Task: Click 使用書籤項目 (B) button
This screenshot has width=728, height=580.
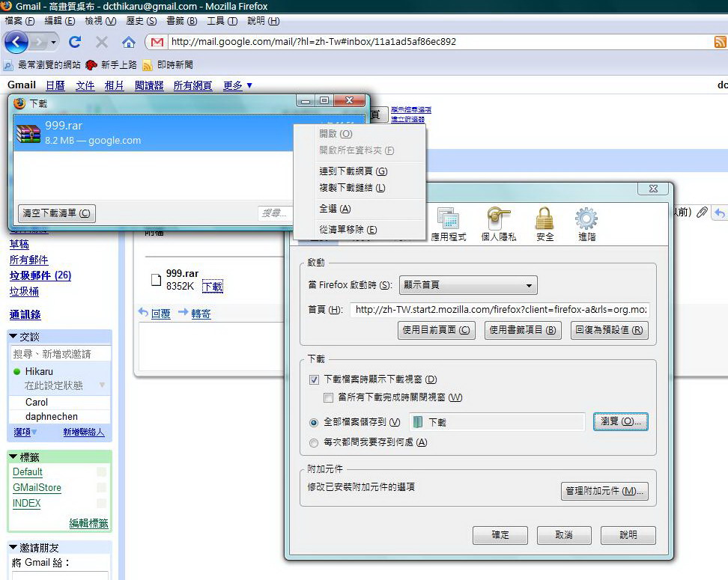Action: click(x=523, y=330)
